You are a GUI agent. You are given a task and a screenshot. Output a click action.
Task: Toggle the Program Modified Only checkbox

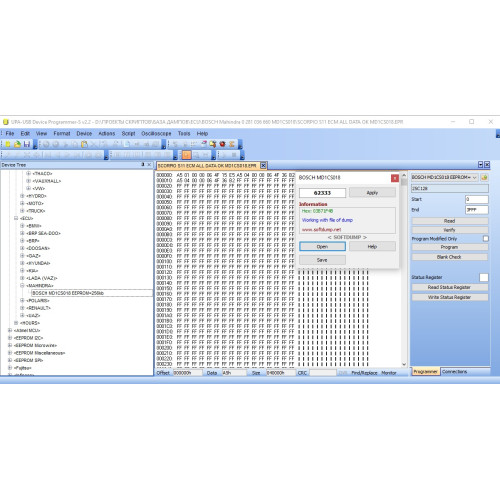coord(486,239)
